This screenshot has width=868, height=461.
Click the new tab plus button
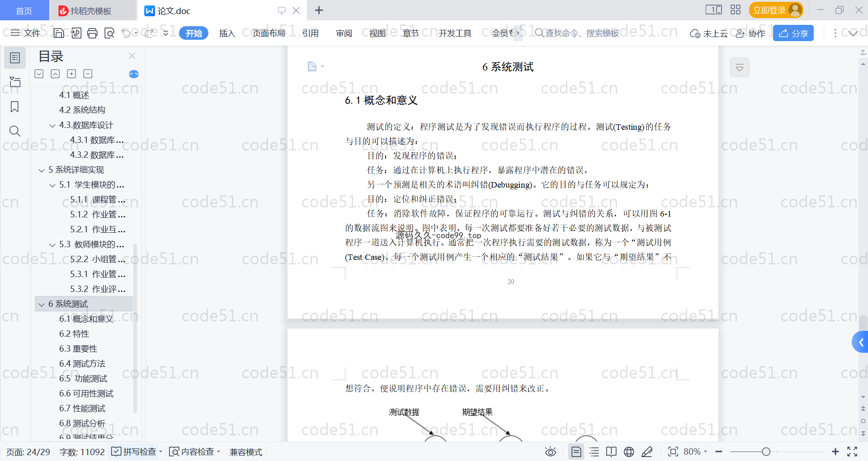319,10
